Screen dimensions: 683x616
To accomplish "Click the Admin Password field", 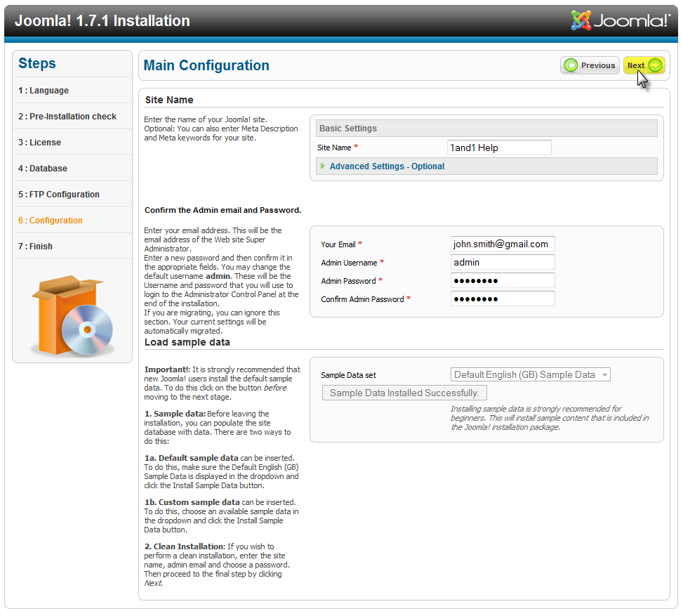I will pos(503,280).
